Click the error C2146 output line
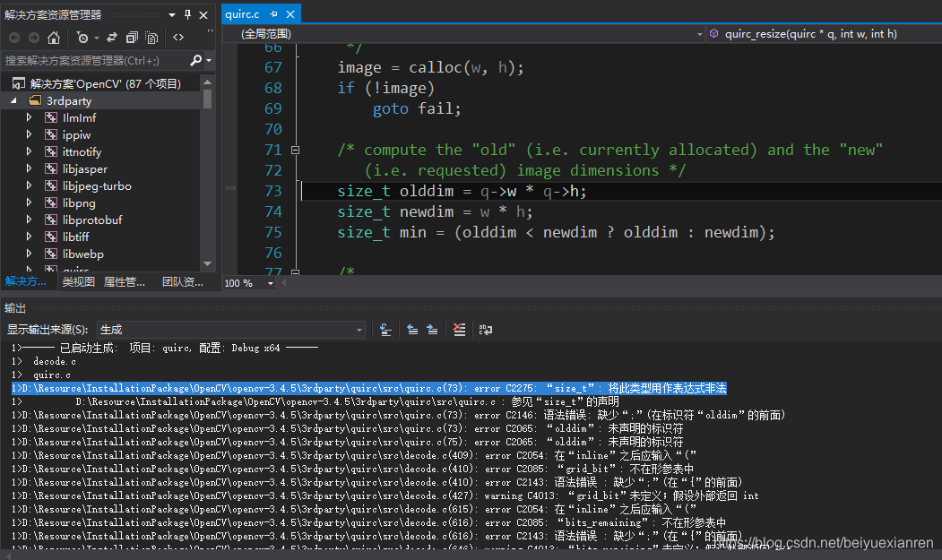Image resolution: width=942 pixels, height=560 pixels. coord(398,415)
